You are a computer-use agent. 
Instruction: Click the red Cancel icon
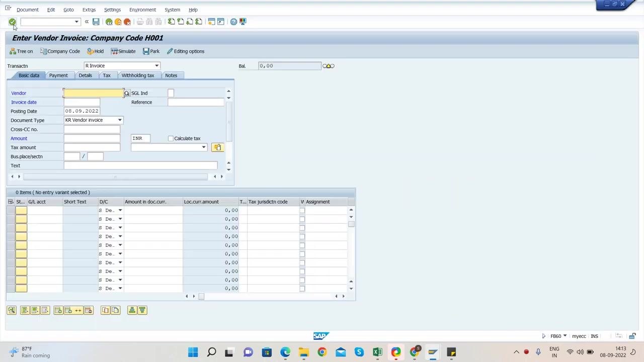point(127,22)
